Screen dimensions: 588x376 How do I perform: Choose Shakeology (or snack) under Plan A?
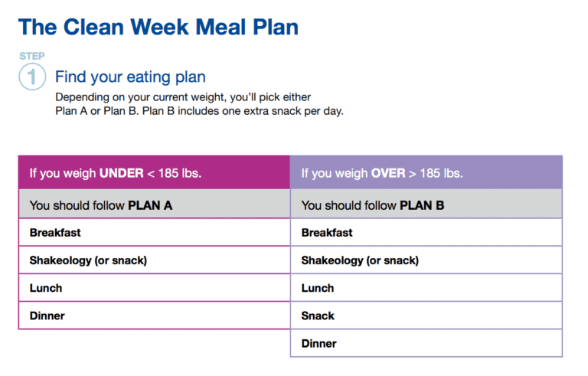point(154,260)
